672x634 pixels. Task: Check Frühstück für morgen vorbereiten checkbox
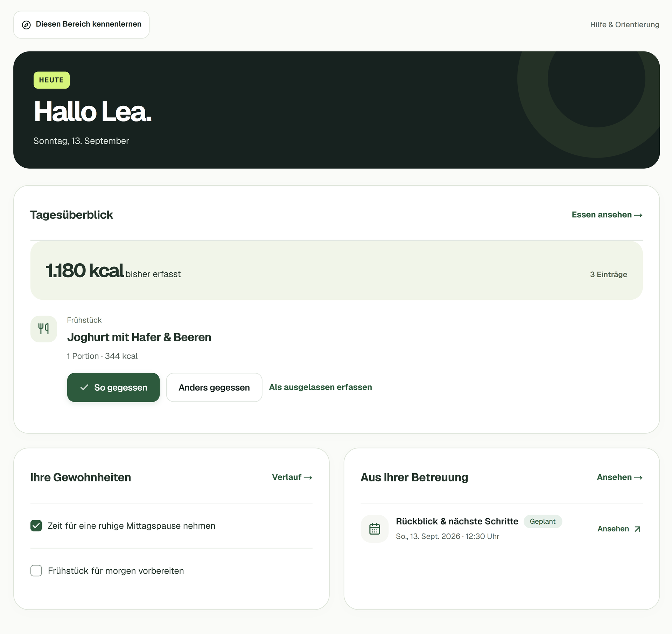click(x=36, y=570)
